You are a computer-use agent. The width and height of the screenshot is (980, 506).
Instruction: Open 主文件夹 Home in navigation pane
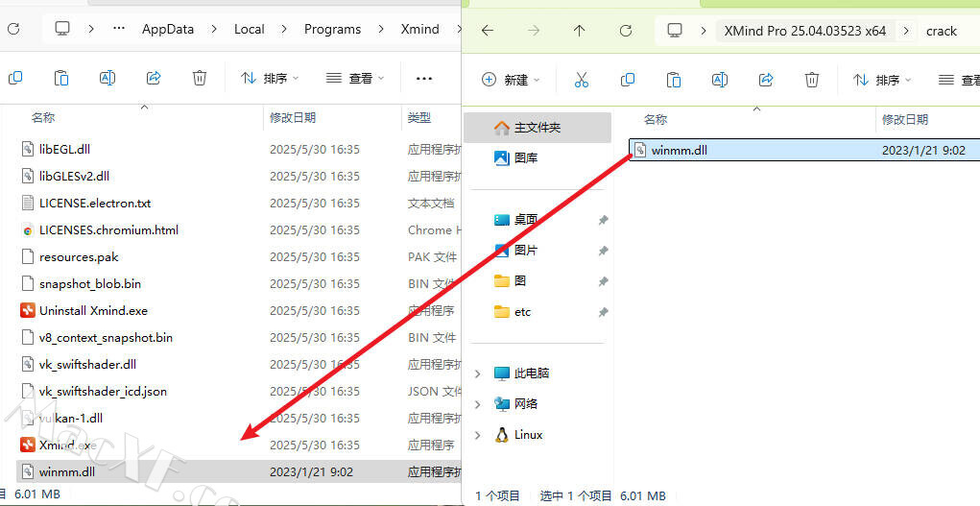(538, 128)
